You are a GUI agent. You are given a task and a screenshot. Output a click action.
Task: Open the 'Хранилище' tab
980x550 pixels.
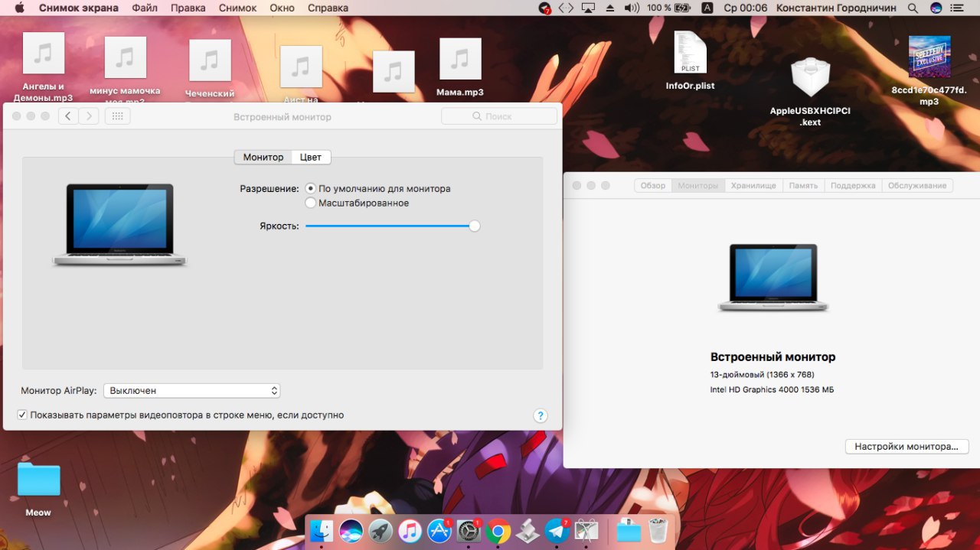[753, 185]
